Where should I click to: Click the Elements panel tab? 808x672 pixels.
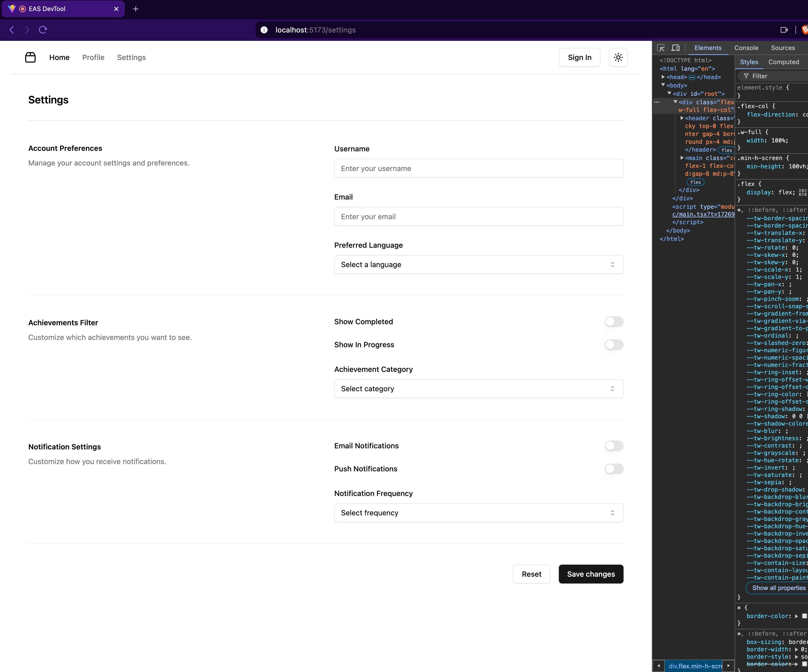(x=707, y=48)
